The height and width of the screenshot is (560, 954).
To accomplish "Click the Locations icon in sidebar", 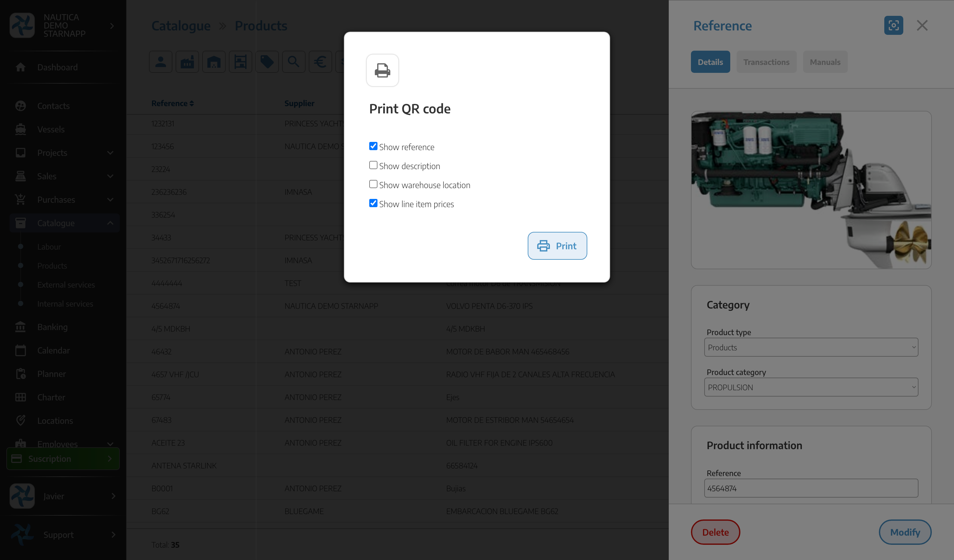I will pos(20,420).
